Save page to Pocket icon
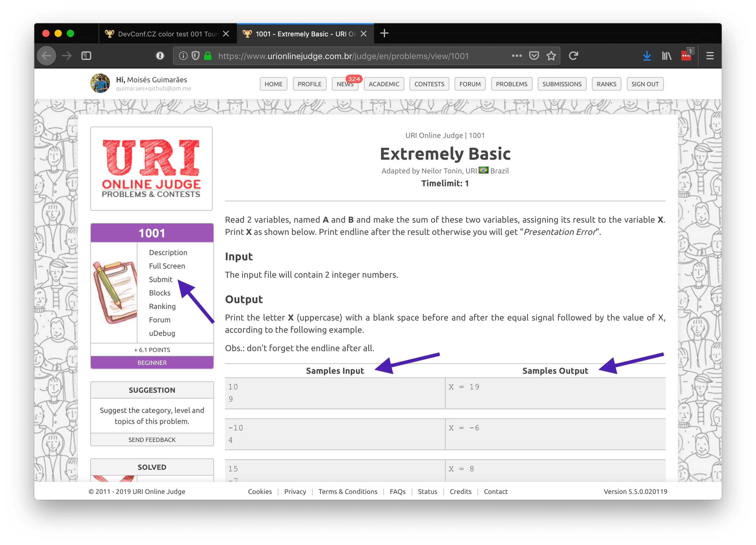756x545 pixels. coord(534,56)
